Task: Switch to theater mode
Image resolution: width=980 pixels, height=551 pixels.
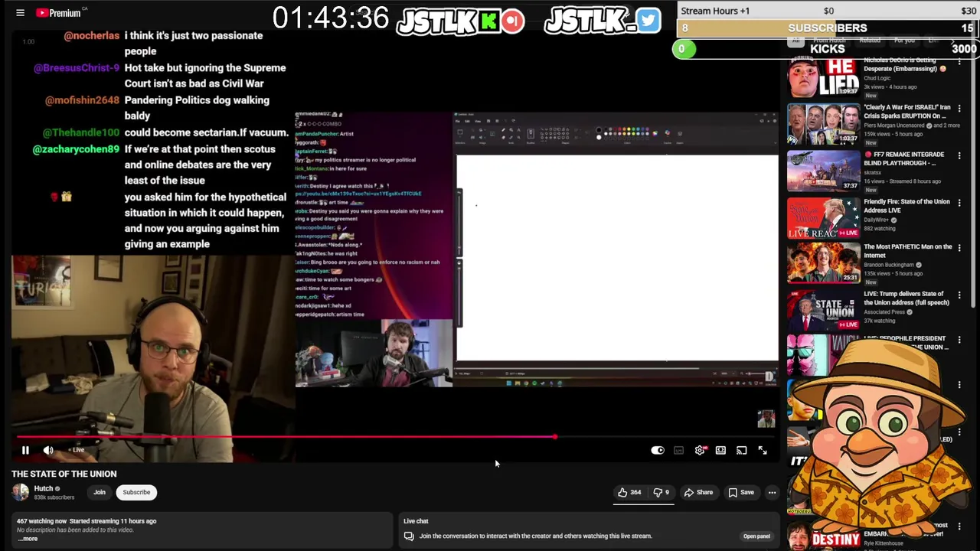Action: tap(720, 451)
